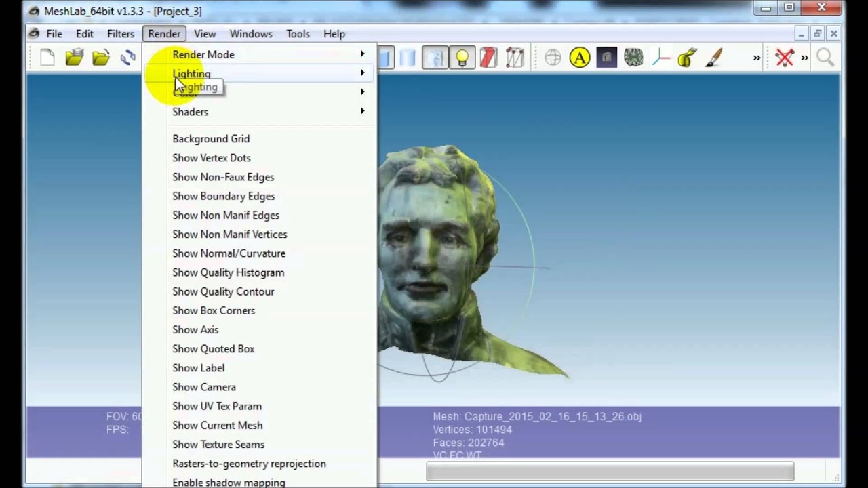Click the Reload mesh arrows icon
868x488 pixels.
point(128,58)
